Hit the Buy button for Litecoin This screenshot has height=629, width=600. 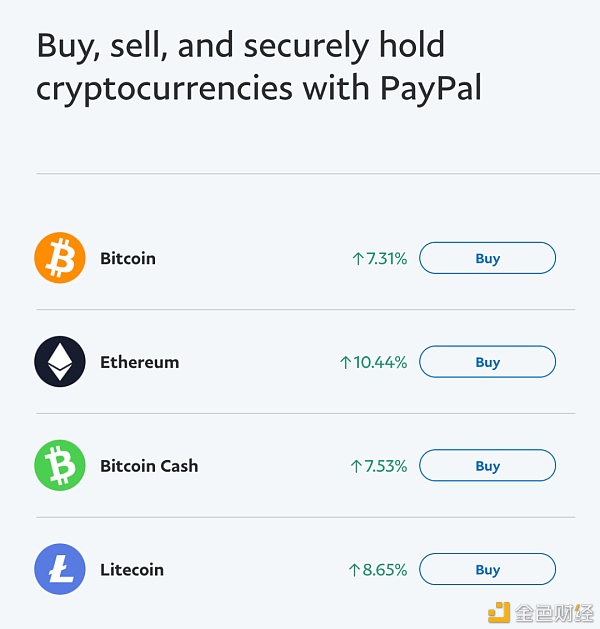click(487, 570)
